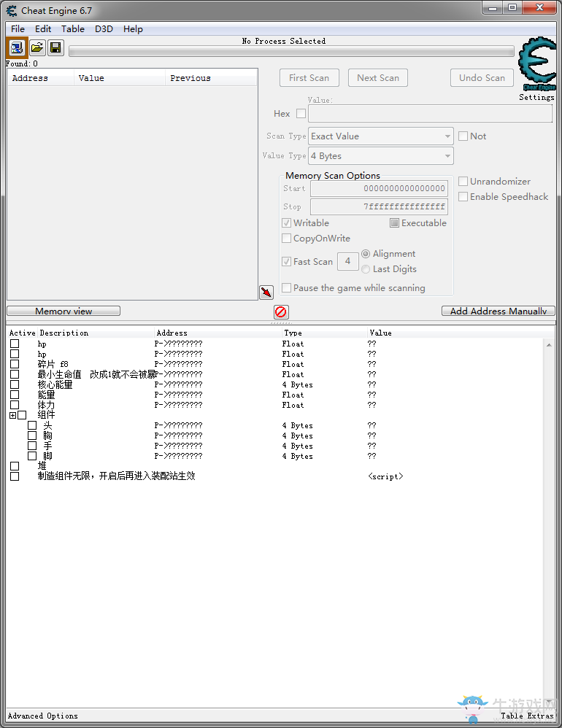The width and height of the screenshot is (562, 728).
Task: Open the File menu
Action: tap(18, 28)
